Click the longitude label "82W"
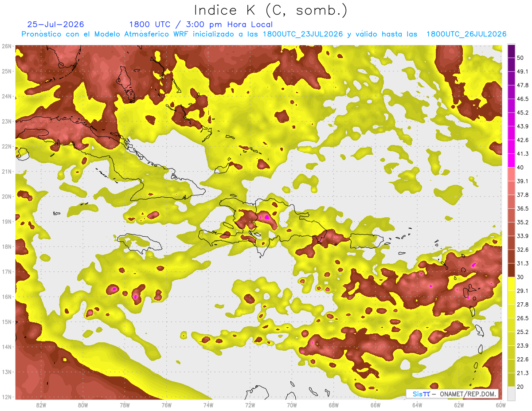The width and height of the screenshot is (532, 411). (x=41, y=405)
